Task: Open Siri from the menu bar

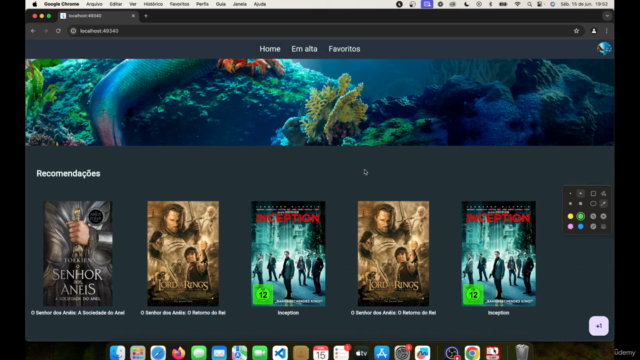Action: click(x=552, y=4)
